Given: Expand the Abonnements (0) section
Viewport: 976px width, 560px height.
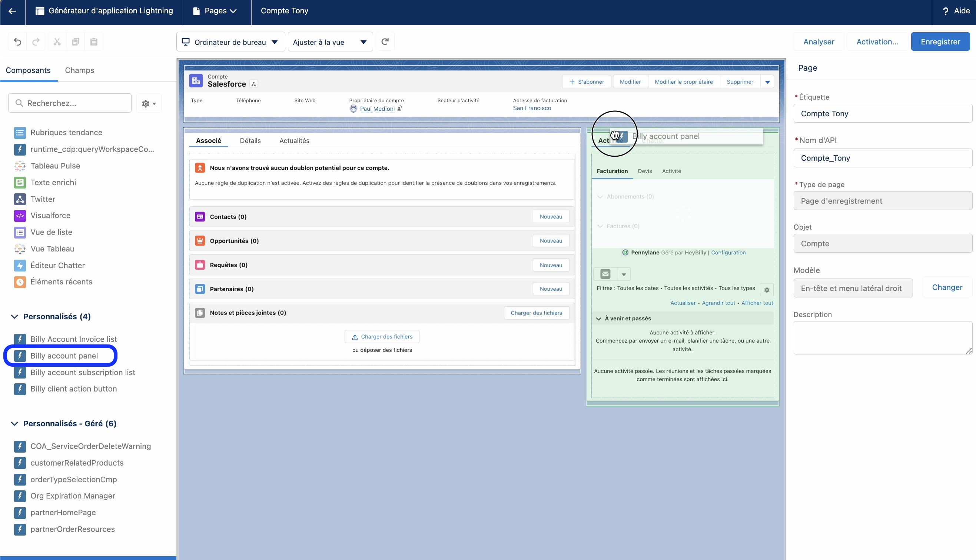Looking at the screenshot, I should [x=600, y=197].
